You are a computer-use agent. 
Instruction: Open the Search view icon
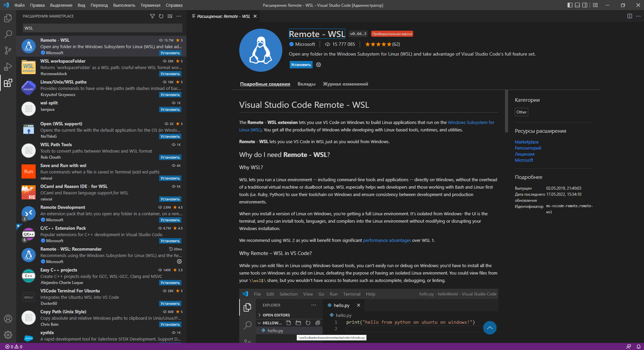[8, 34]
